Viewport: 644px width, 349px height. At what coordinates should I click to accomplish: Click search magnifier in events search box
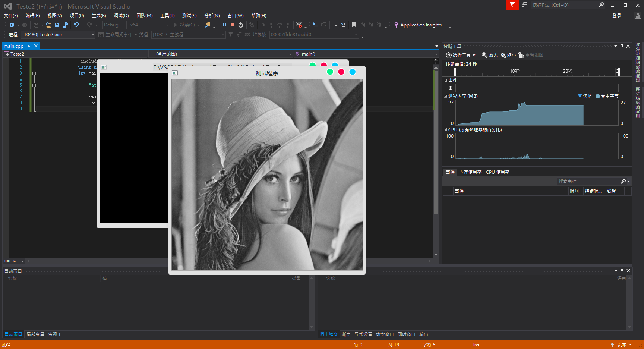pyautogui.click(x=624, y=182)
